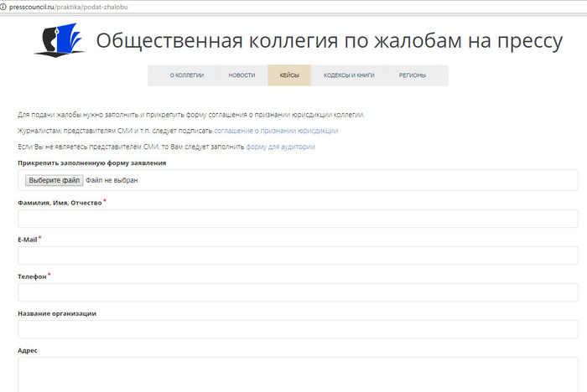This screenshot has height=392, width=587.
Task: Open the 'Кодексы и книги' menu
Action: tap(349, 75)
